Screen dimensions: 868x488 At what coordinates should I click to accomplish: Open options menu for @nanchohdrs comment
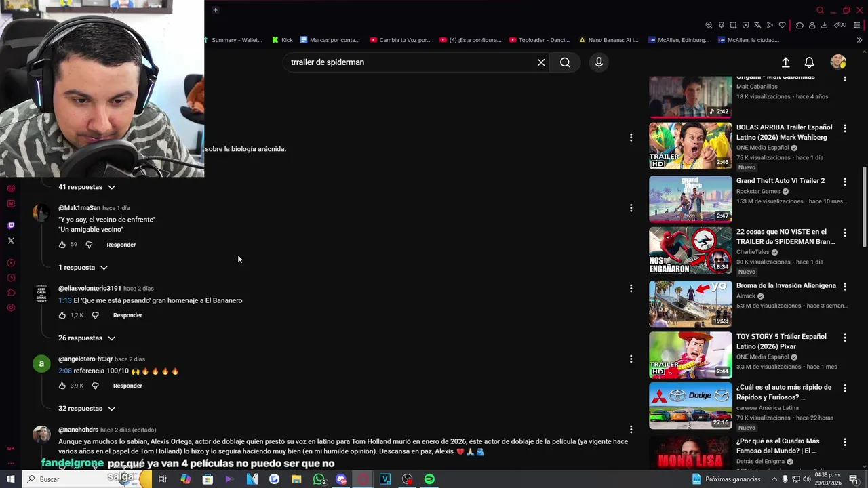pyautogui.click(x=631, y=430)
